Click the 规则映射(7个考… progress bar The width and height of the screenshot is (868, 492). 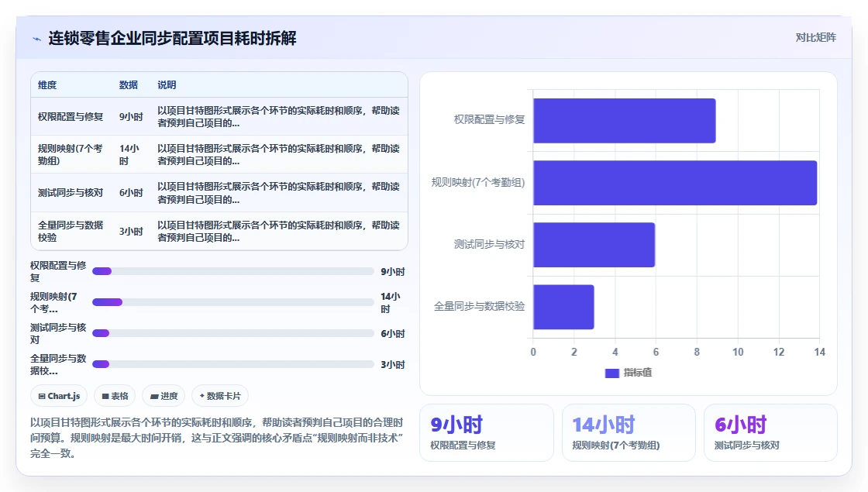click(x=233, y=302)
